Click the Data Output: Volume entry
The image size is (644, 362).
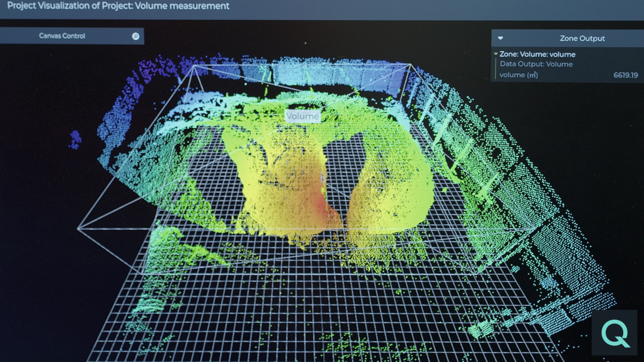[x=537, y=64]
